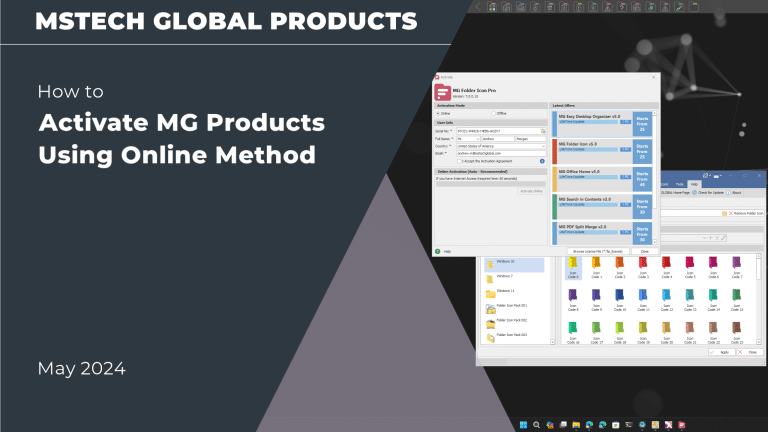Viewport: 768px width, 432px height.
Task: Select Folder Icon Pack 001
Action: pyautogui.click(x=514, y=309)
